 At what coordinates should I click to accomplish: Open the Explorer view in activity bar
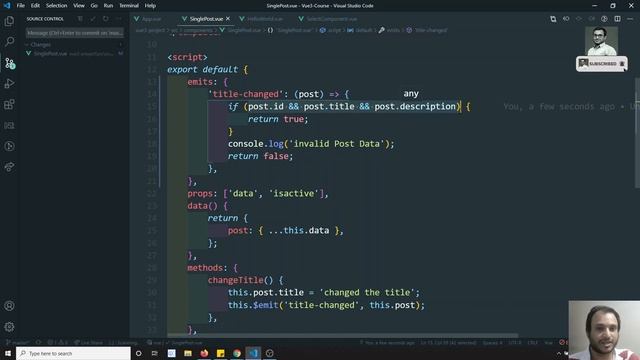pyautogui.click(x=9, y=21)
